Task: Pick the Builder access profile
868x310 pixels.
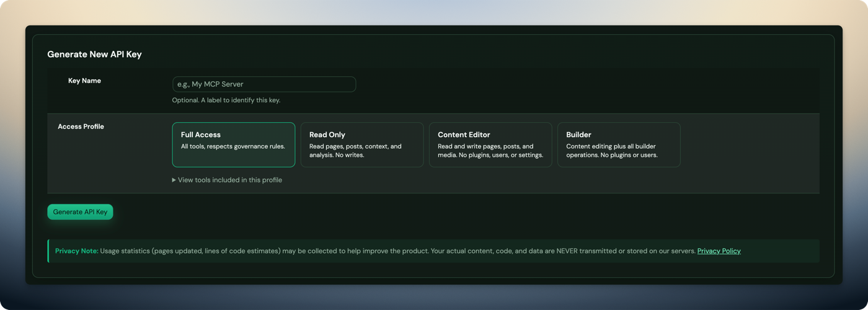Action: point(619,144)
